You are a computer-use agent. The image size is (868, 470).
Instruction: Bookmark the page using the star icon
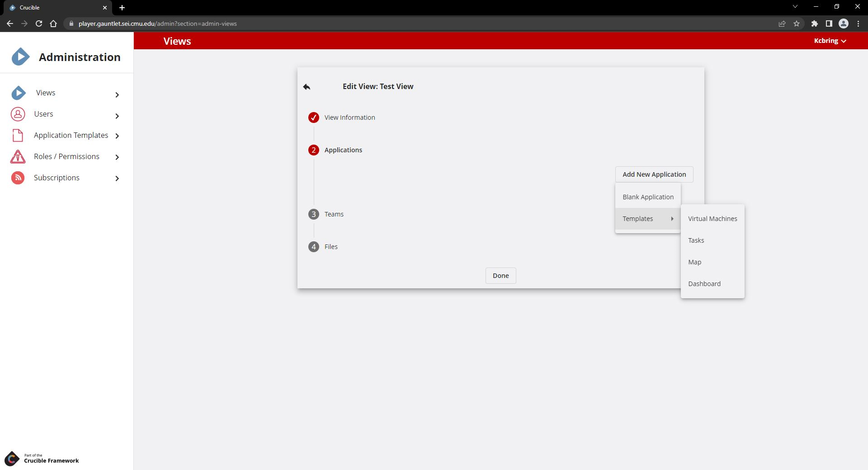point(797,23)
